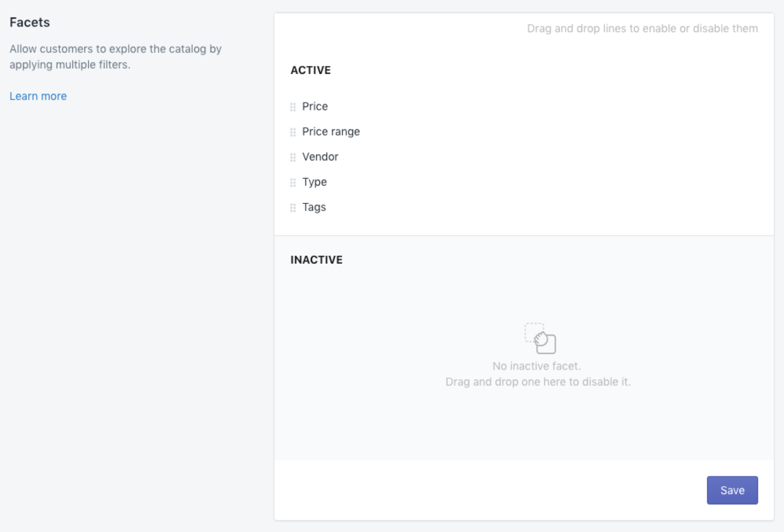
Task: Select the Tags facet label
Action: [x=314, y=207]
